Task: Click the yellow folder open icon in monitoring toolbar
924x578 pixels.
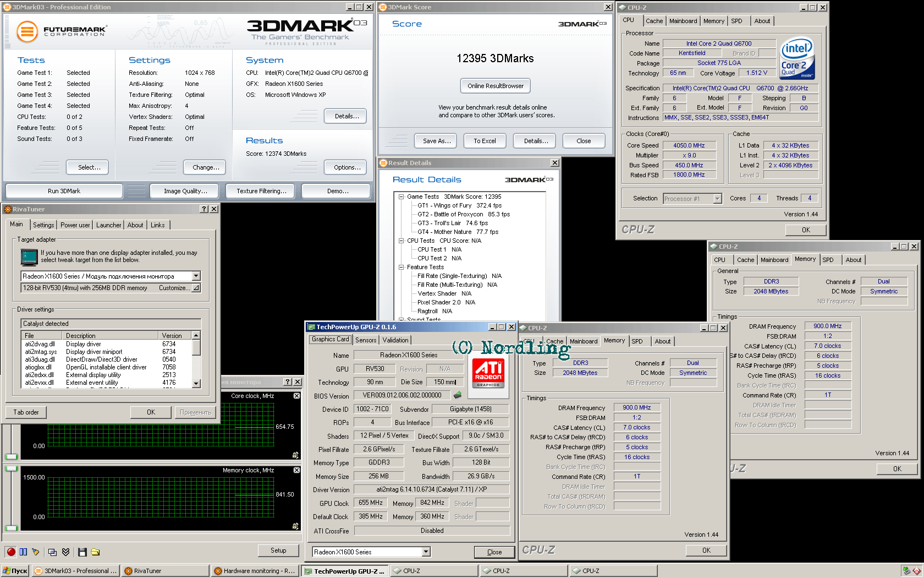Action: pyautogui.click(x=95, y=552)
